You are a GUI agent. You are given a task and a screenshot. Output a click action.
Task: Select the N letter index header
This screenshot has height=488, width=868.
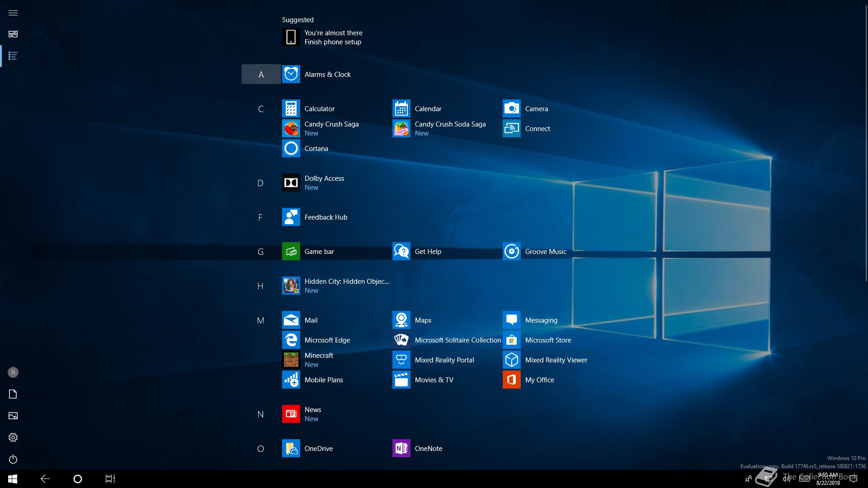[260, 414]
